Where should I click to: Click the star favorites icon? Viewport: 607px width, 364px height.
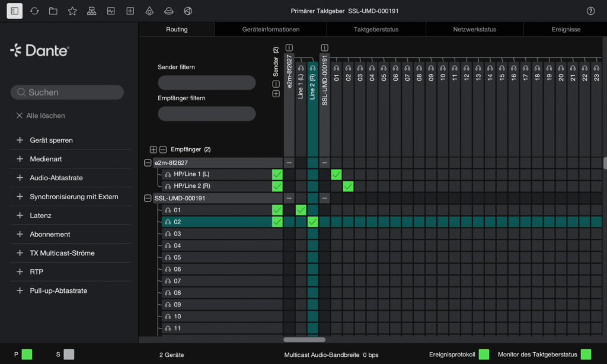tap(72, 11)
